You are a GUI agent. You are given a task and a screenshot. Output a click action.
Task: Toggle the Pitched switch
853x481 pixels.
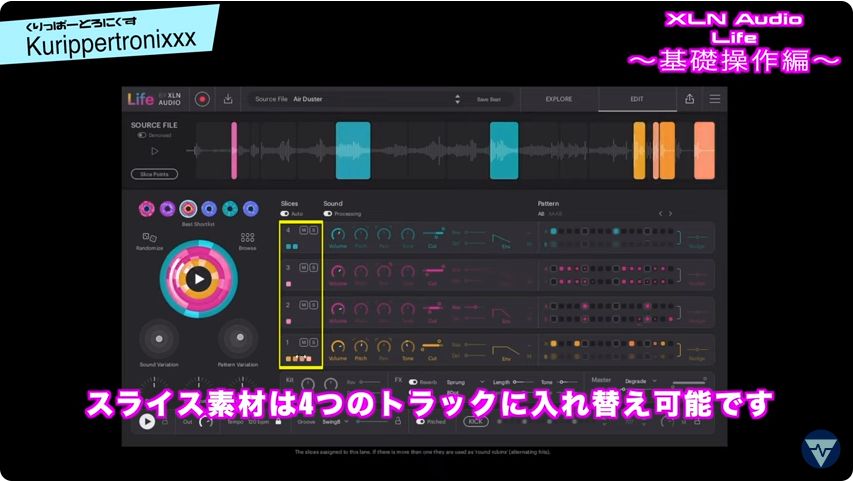(x=420, y=422)
